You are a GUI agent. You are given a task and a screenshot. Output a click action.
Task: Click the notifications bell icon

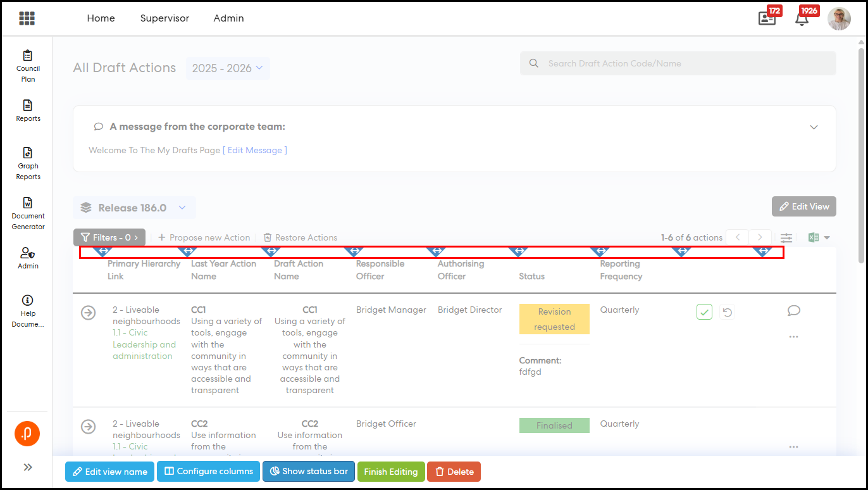(802, 18)
